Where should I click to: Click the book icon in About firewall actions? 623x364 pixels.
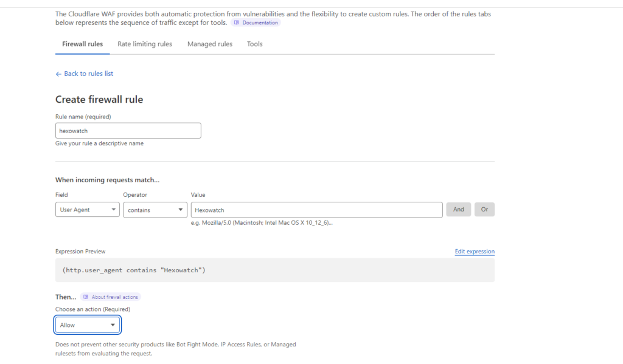(x=86, y=297)
